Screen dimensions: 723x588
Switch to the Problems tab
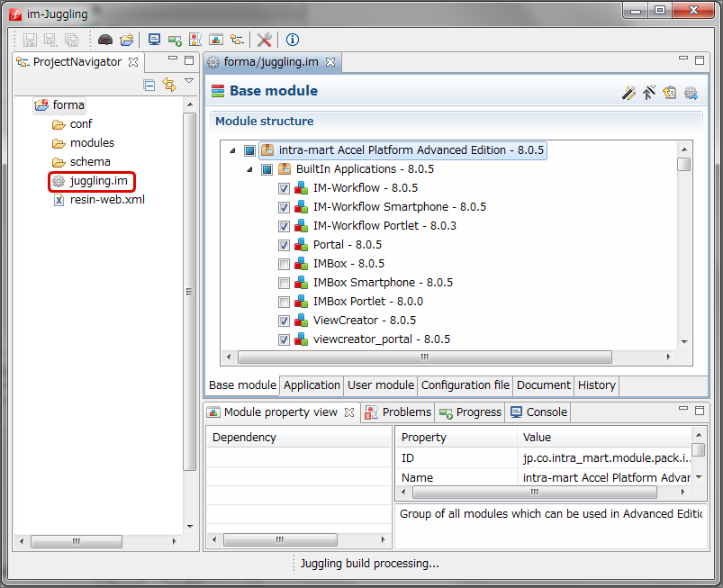[x=398, y=412]
